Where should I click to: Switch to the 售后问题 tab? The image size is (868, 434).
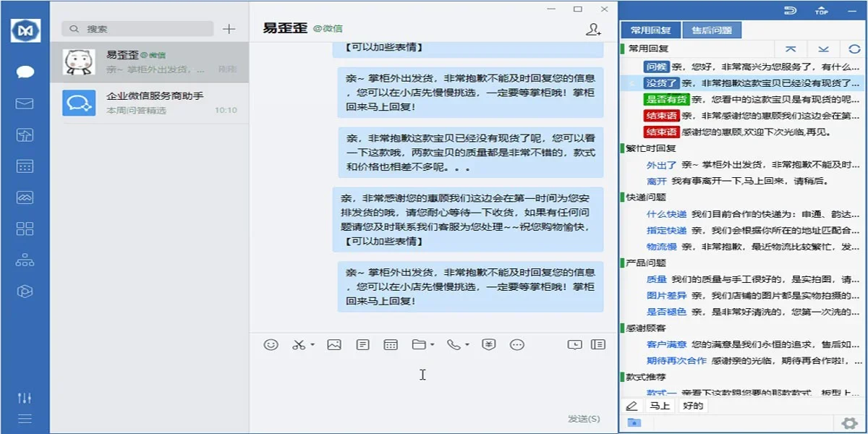coord(712,30)
